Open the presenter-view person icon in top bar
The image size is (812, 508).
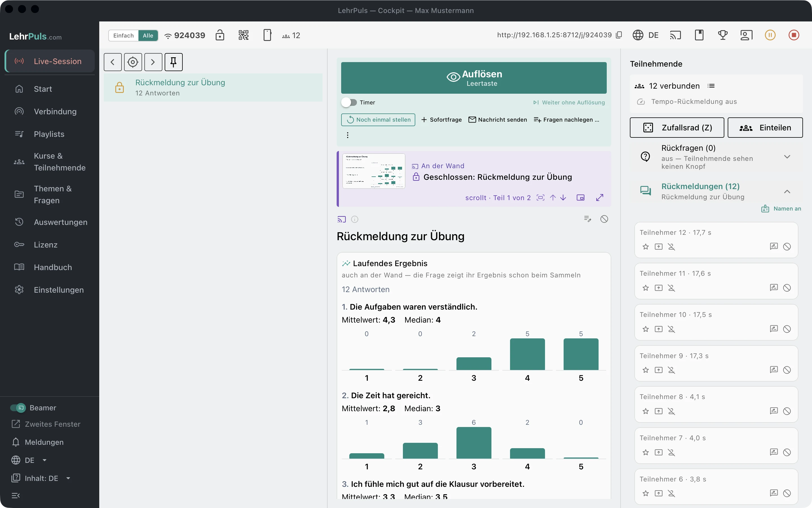click(x=746, y=35)
